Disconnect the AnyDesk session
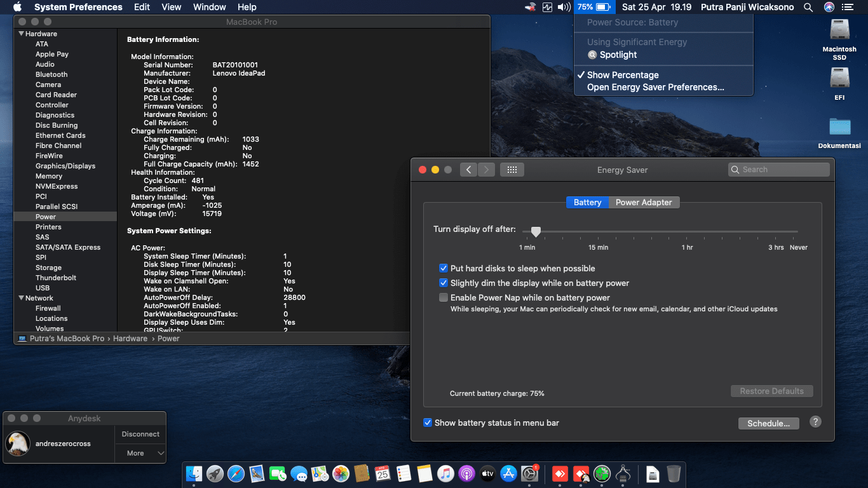 point(140,434)
